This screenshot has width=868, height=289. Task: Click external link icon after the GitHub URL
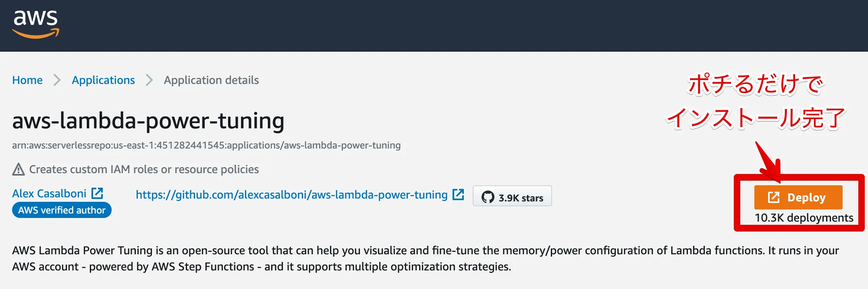[458, 195]
